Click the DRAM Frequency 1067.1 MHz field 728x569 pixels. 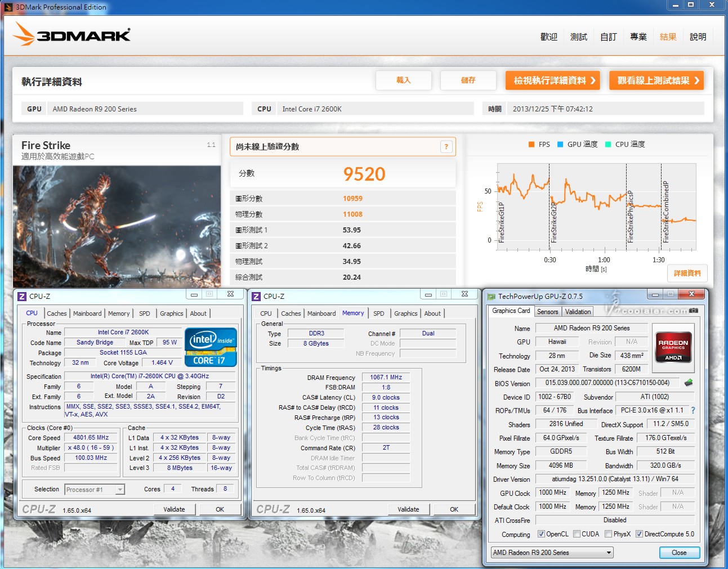pos(386,377)
